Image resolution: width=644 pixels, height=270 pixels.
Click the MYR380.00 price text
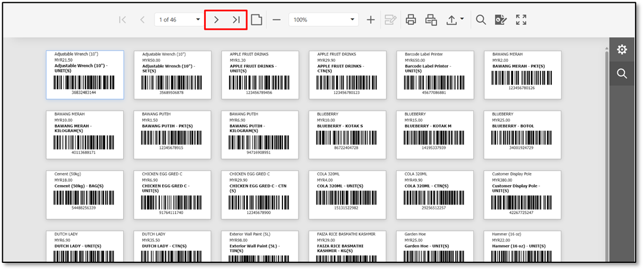tap(502, 180)
